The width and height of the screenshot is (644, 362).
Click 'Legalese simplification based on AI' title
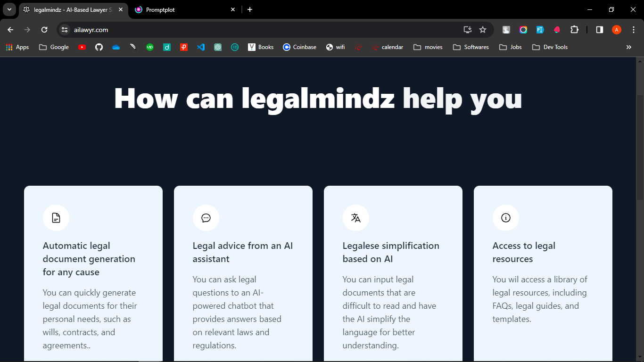(x=391, y=252)
